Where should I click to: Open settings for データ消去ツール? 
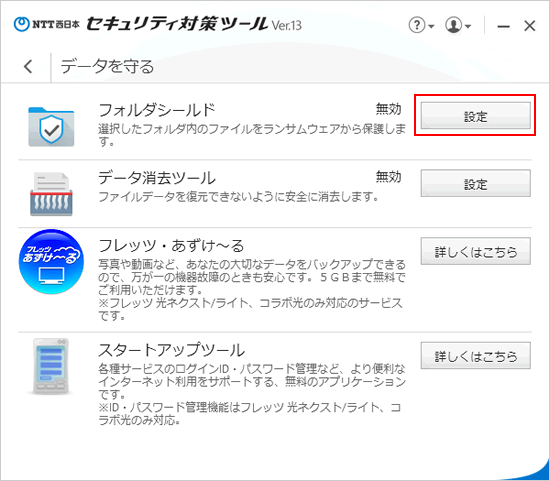[475, 183]
